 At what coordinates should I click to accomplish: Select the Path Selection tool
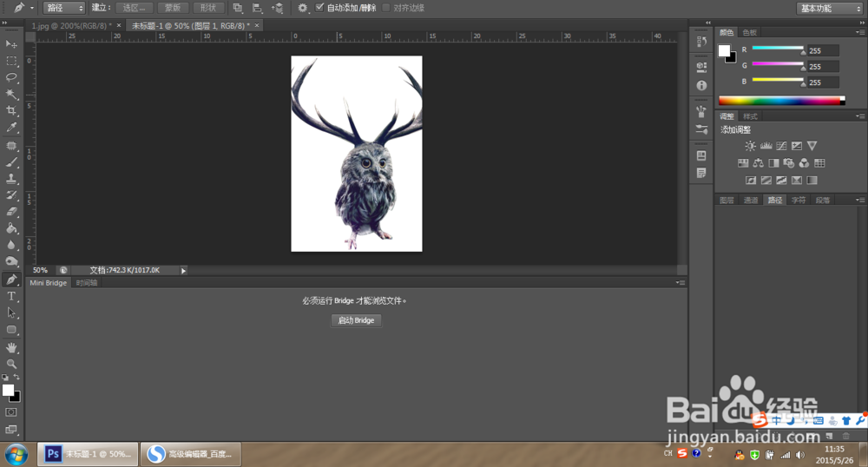coord(11,313)
